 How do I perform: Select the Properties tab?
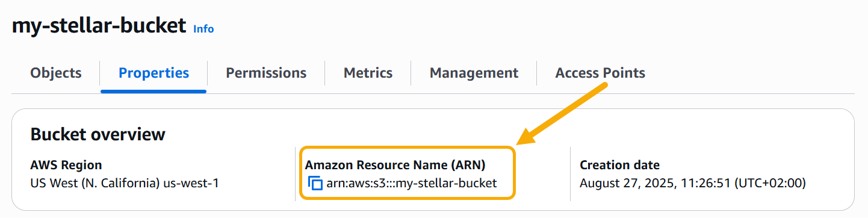(x=154, y=73)
